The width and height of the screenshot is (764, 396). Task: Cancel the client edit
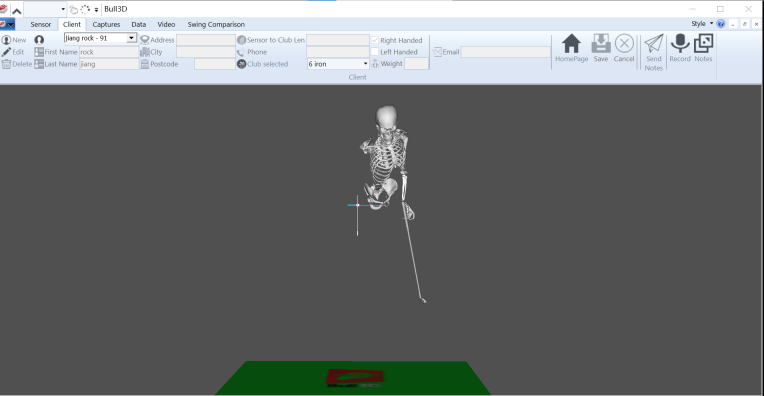tap(624, 44)
